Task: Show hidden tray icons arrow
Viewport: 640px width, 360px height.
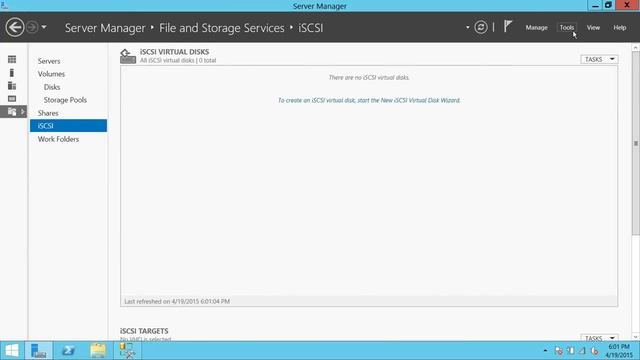Action: point(545,351)
